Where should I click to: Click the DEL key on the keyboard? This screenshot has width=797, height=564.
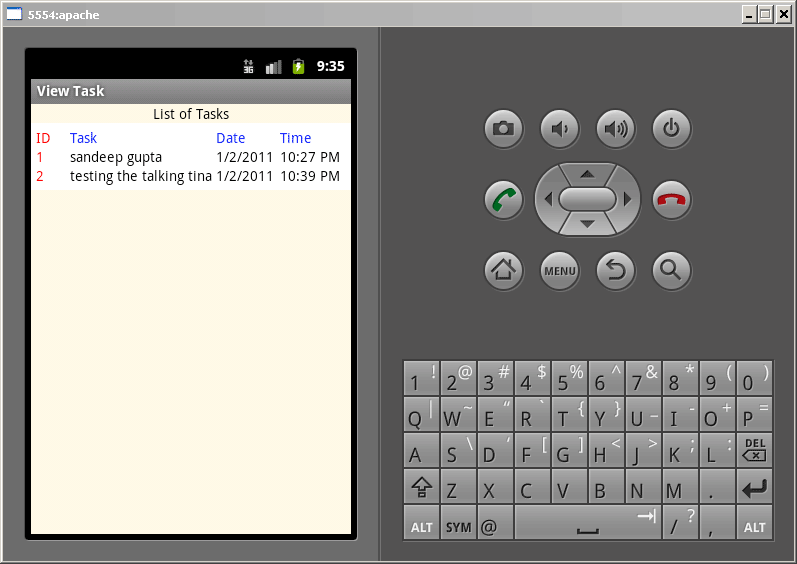click(755, 450)
